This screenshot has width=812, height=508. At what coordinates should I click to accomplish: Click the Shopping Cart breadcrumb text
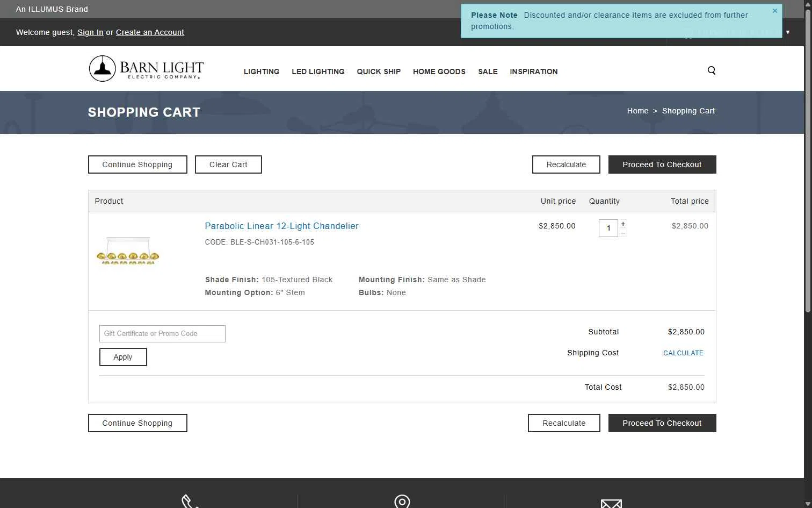click(688, 111)
